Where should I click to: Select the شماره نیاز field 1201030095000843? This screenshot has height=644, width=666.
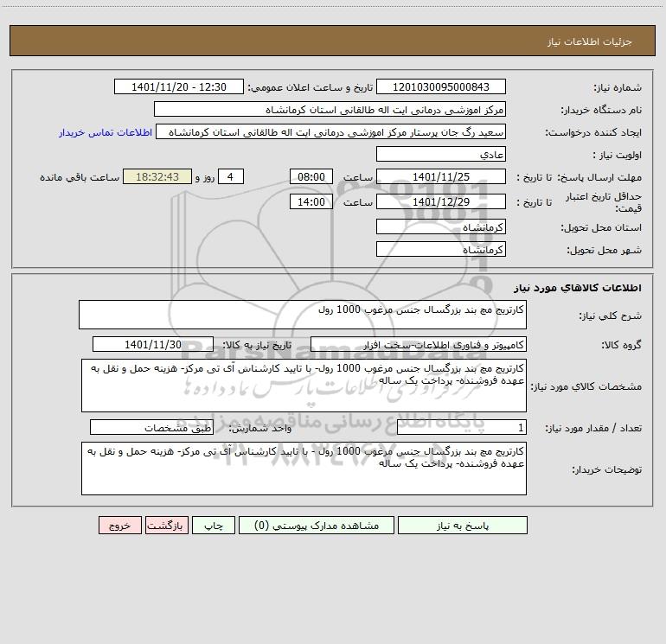[441, 86]
